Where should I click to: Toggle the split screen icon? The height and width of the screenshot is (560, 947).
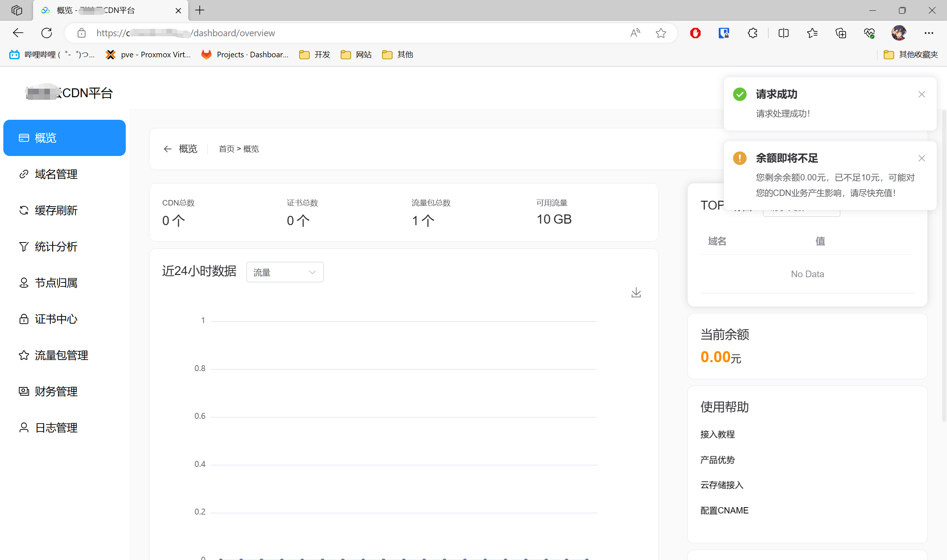pyautogui.click(x=783, y=33)
